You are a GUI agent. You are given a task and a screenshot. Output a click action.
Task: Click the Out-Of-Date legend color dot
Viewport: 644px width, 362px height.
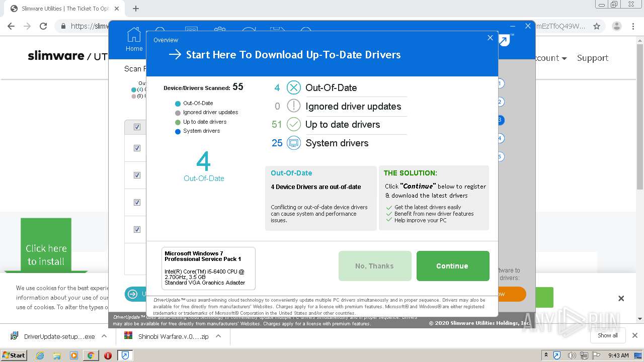(x=178, y=104)
